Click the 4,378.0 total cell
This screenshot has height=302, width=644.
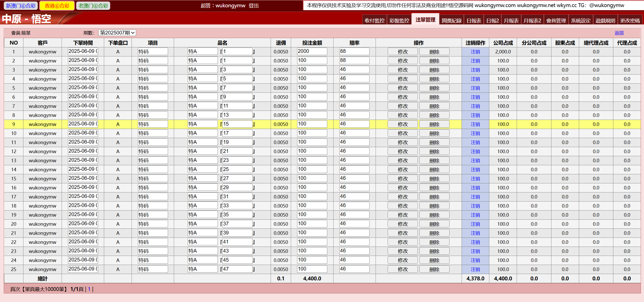[475, 279]
